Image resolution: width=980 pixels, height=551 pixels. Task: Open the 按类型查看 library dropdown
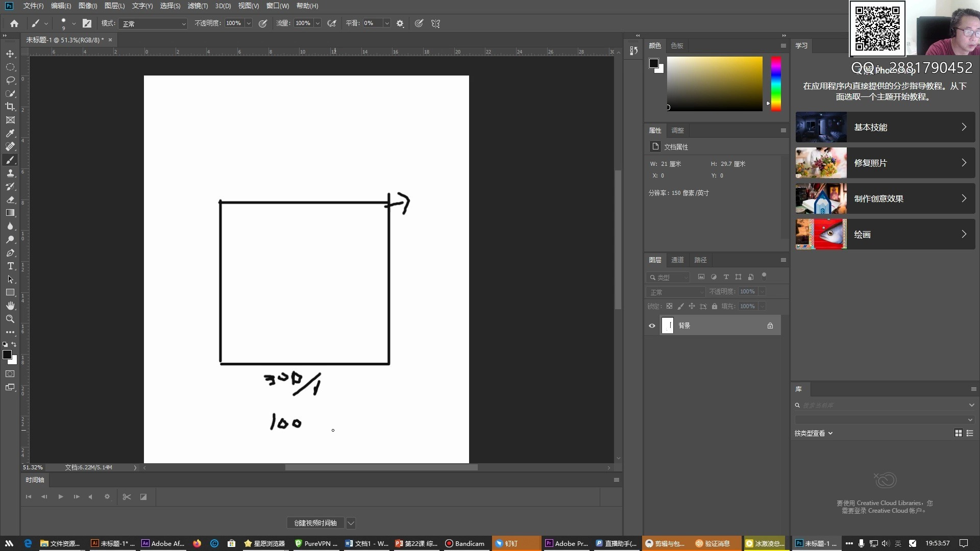pyautogui.click(x=814, y=433)
